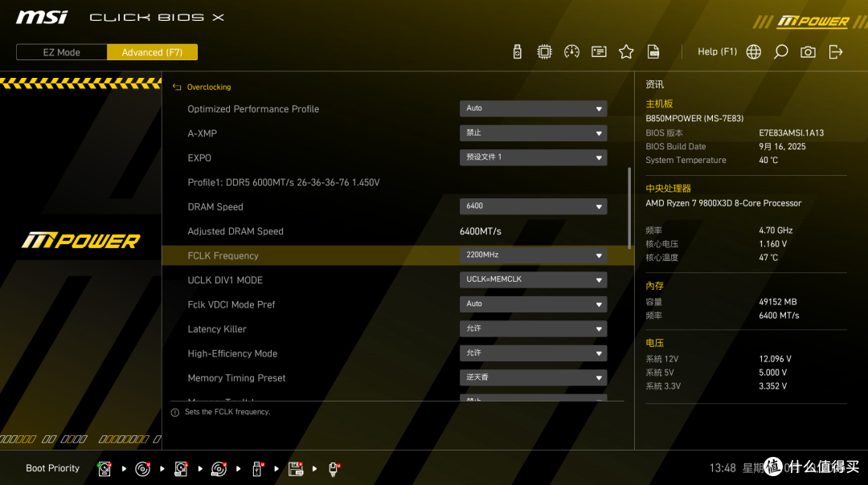868x485 pixels.
Task: Click the info circle icon in help bar
Action: coord(175,413)
